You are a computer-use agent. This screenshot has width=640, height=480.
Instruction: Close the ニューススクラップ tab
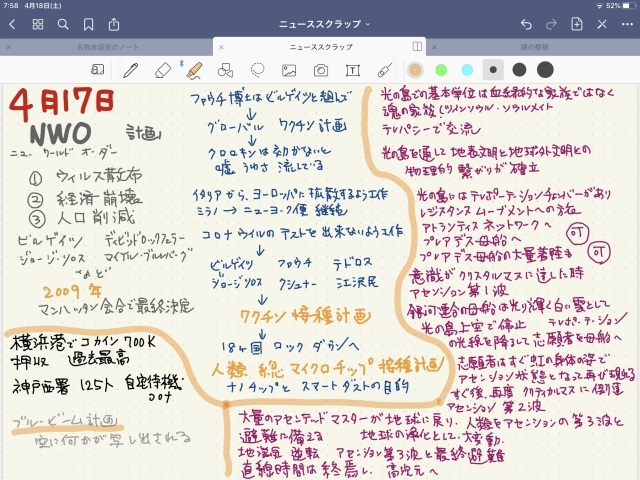tap(221, 47)
